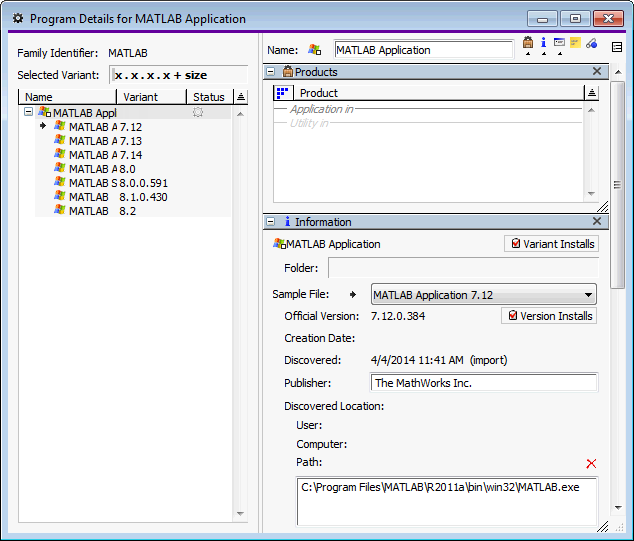Select the MATLAB A 8.0 variant row

click(133, 169)
